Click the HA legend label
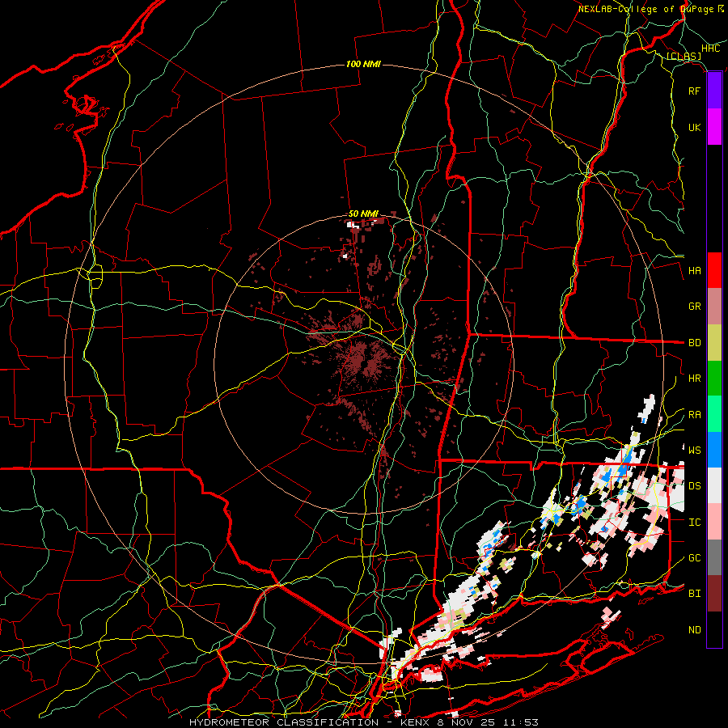This screenshot has width=728, height=728. click(695, 271)
